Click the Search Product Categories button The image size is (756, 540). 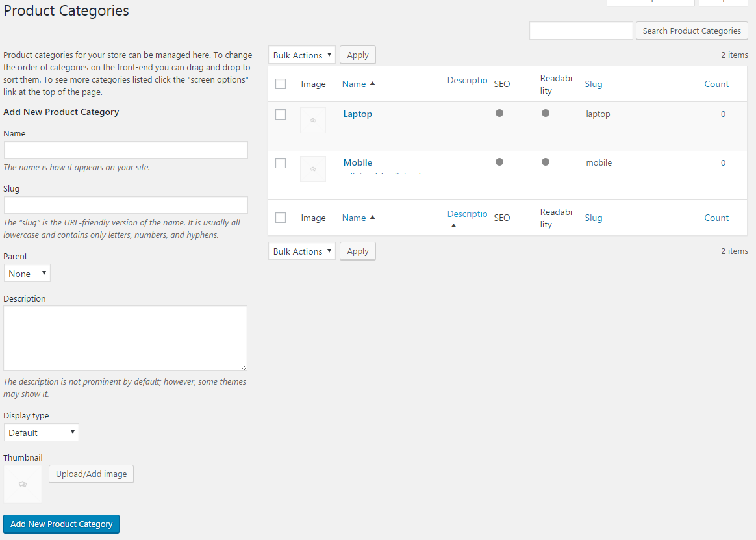tap(692, 31)
